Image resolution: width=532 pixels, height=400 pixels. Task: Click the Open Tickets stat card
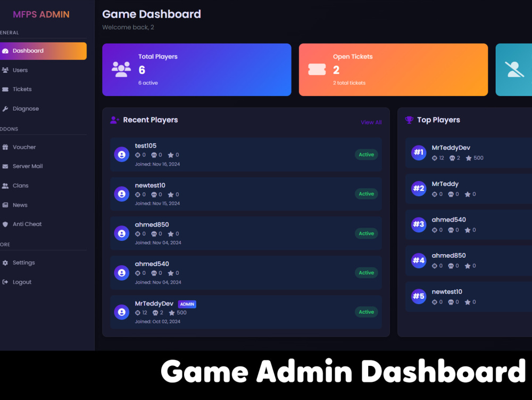[x=393, y=70]
